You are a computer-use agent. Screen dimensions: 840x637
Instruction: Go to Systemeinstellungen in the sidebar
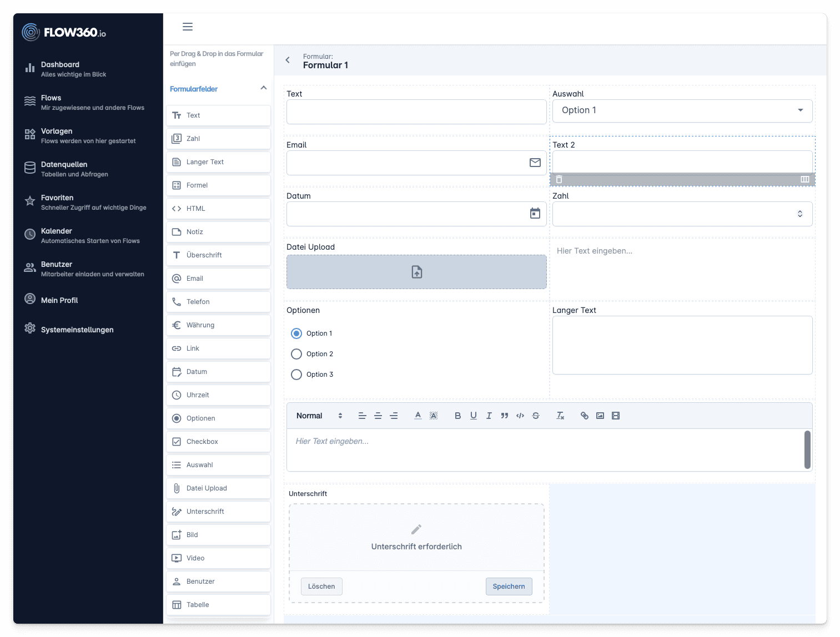click(x=77, y=330)
